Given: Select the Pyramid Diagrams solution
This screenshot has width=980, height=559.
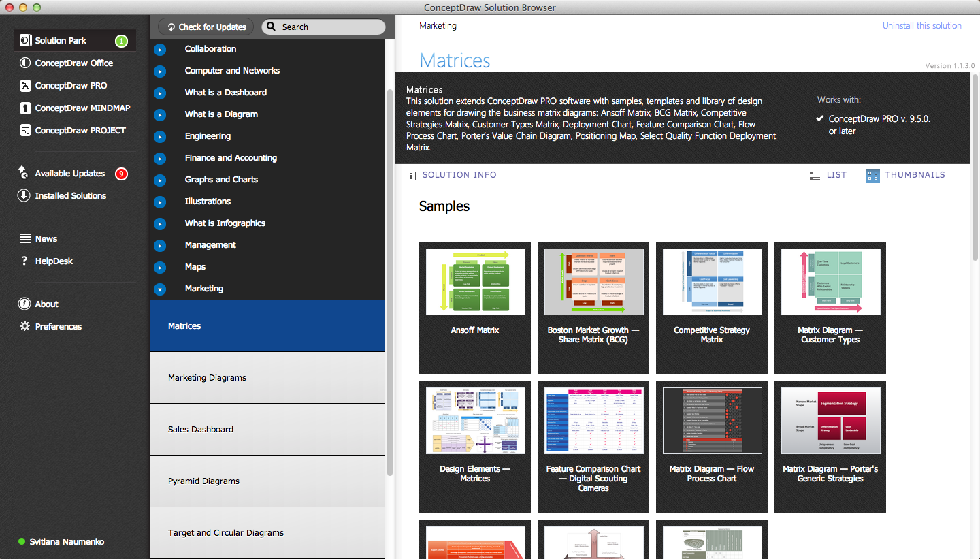Looking at the screenshot, I should (x=267, y=481).
